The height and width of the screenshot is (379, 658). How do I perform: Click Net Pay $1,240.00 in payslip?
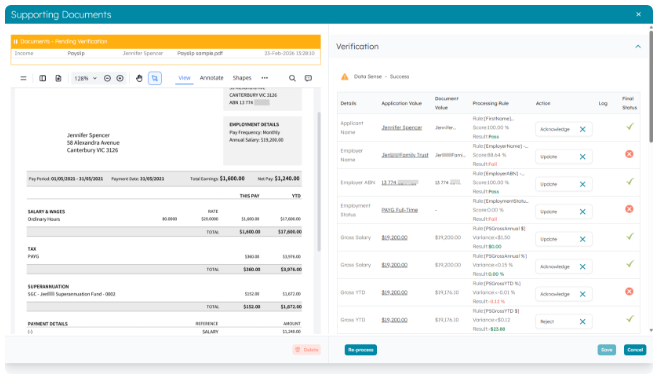click(x=279, y=178)
